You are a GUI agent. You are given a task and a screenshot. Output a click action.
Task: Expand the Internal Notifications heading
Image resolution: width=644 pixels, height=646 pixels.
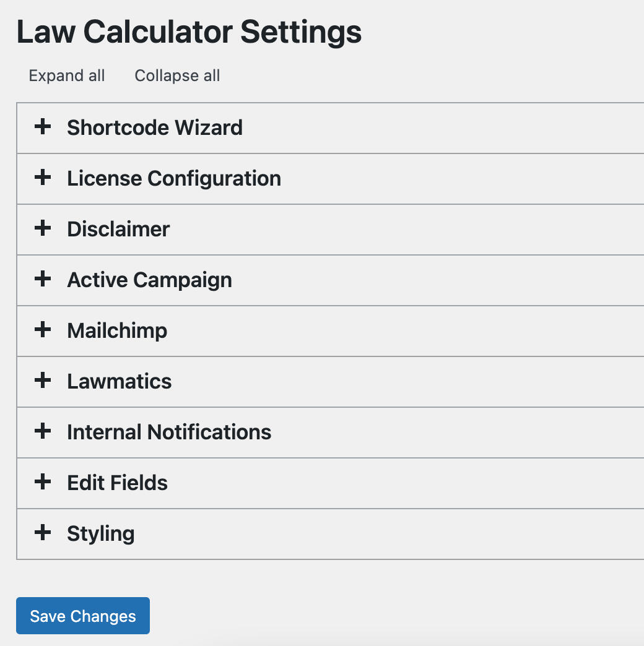169,432
